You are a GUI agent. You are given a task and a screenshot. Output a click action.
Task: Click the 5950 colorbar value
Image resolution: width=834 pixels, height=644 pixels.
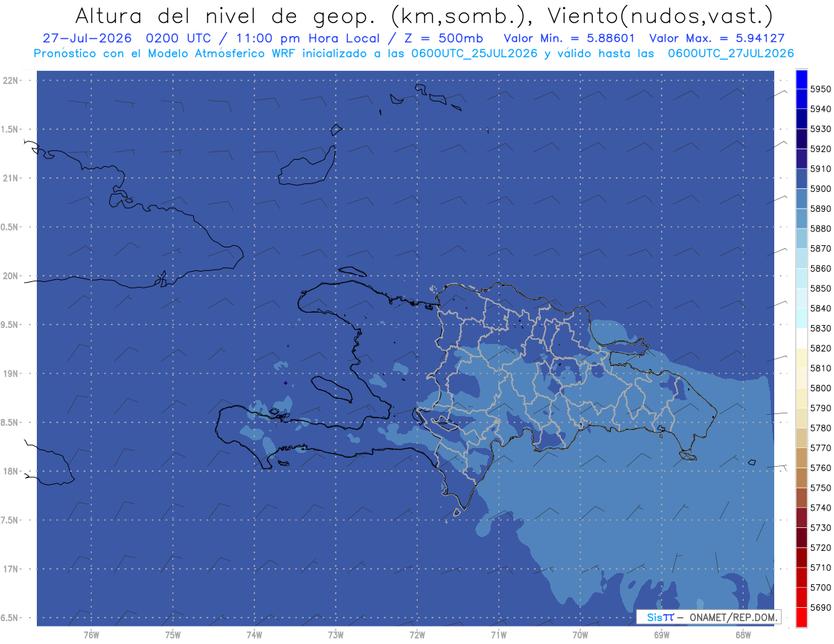(821, 89)
